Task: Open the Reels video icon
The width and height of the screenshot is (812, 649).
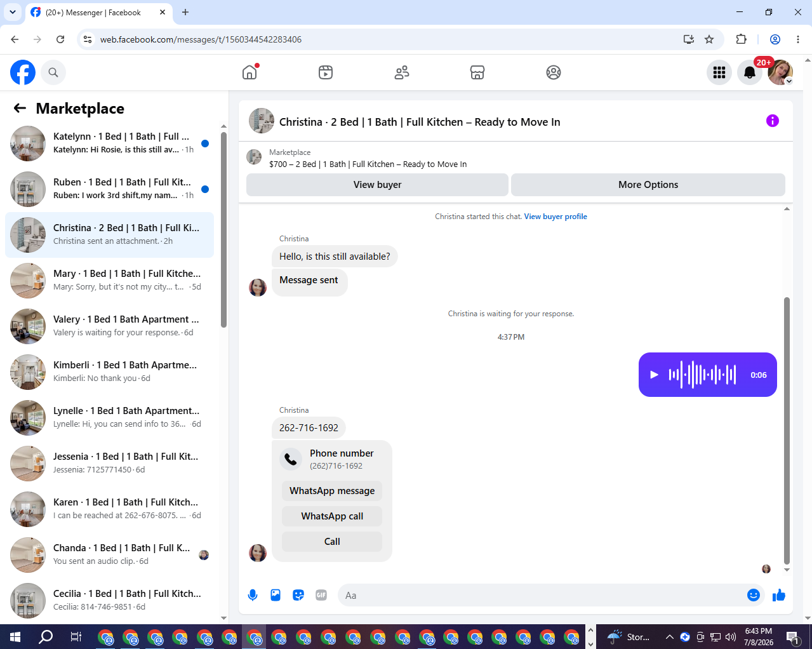Action: [x=326, y=72]
